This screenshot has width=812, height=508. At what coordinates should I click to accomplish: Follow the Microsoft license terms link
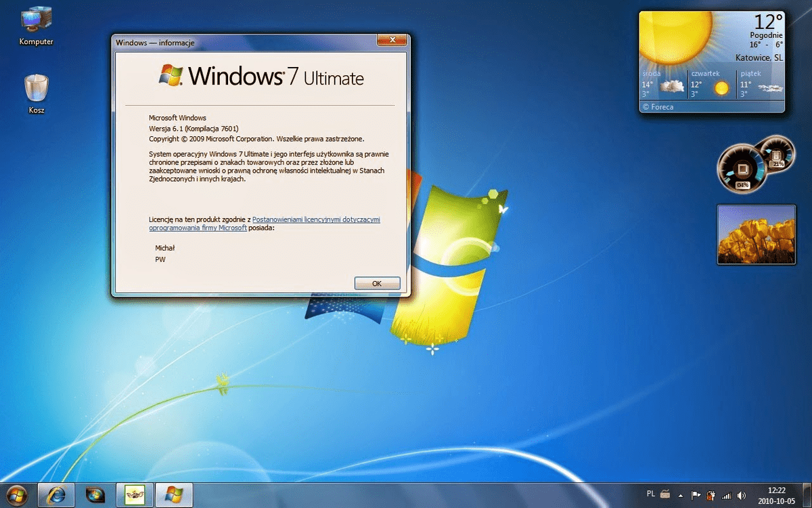pyautogui.click(x=316, y=219)
